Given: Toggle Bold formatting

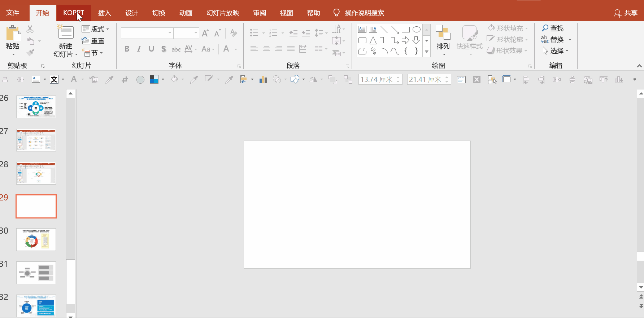Looking at the screenshot, I should coord(127,49).
